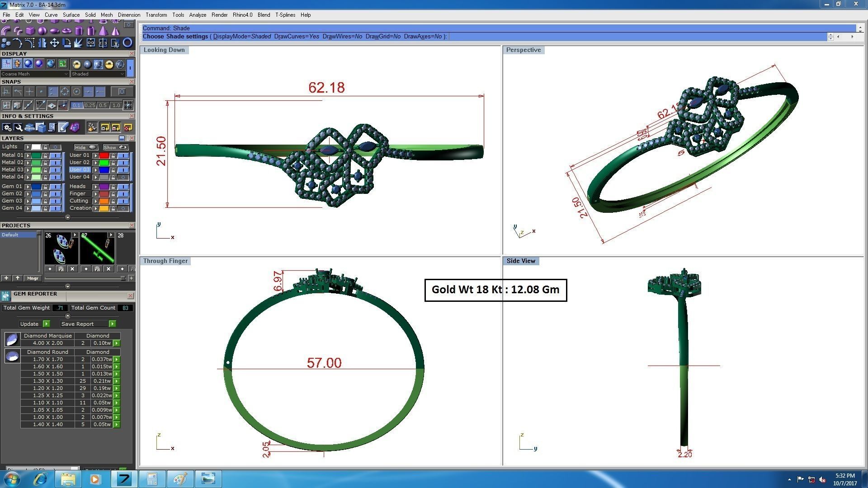This screenshot has width=868, height=488.
Task: Open the T-Splines menu
Action: [285, 15]
